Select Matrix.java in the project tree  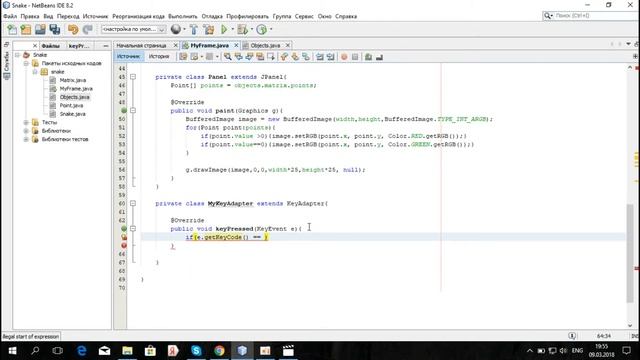(x=73, y=80)
